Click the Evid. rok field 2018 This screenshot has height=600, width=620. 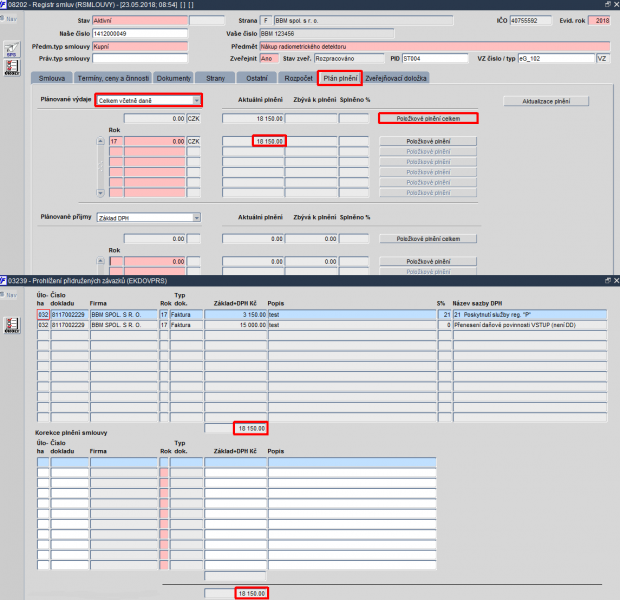pyautogui.click(x=599, y=21)
